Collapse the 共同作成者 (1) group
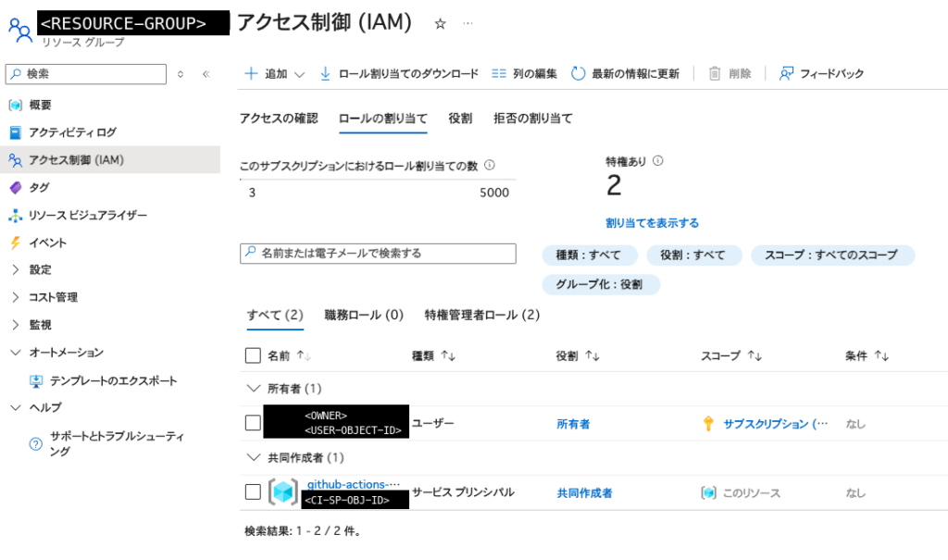 coord(254,457)
